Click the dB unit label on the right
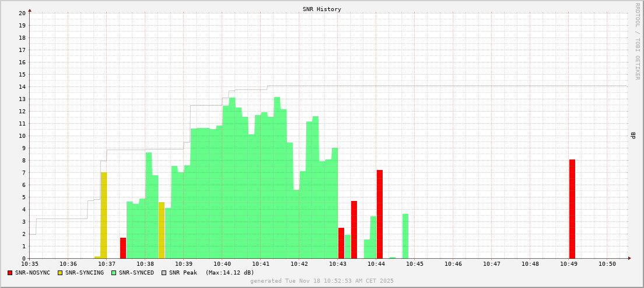Image resolution: width=644 pixels, height=288 pixels. click(633, 136)
